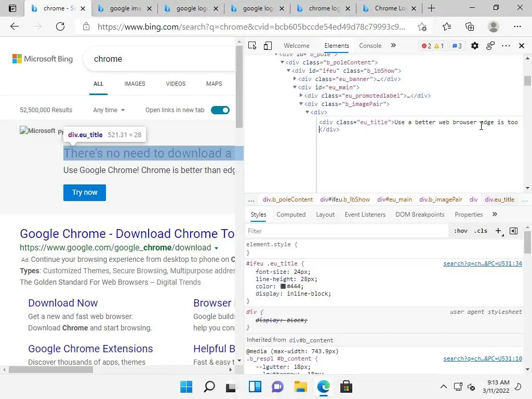
Task: Show more DevTools tabs chevron
Action: 393,46
